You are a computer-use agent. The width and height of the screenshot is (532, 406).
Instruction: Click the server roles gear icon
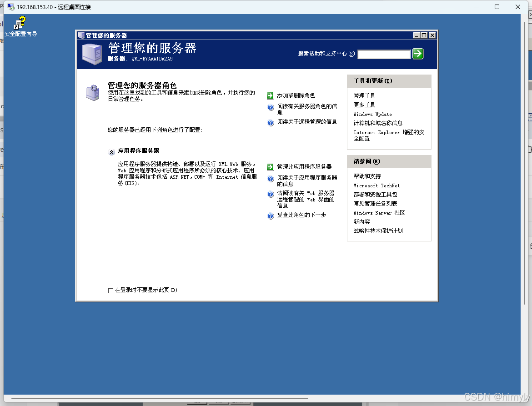[93, 93]
